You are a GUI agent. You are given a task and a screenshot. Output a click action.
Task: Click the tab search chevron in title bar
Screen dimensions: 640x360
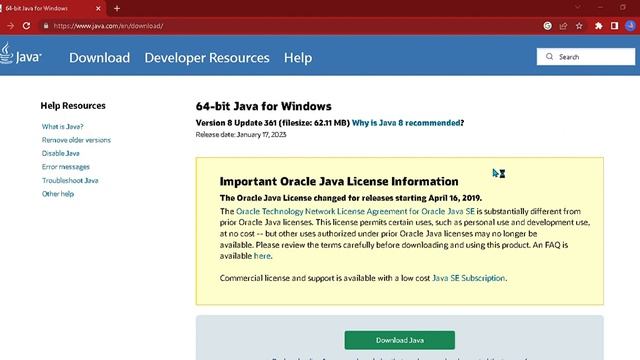point(578,7)
